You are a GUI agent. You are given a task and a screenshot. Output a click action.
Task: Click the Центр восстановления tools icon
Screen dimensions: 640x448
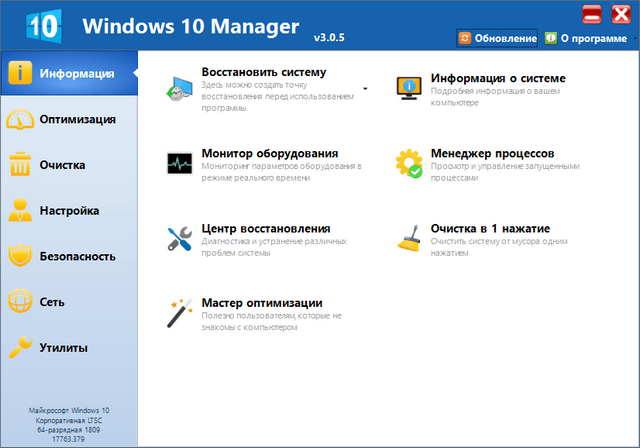(180, 239)
